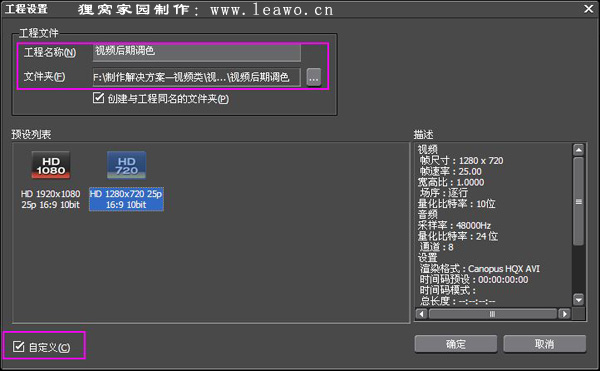Select the HD 720 preset icon
Viewport: 600px width, 371px height.
[126, 165]
